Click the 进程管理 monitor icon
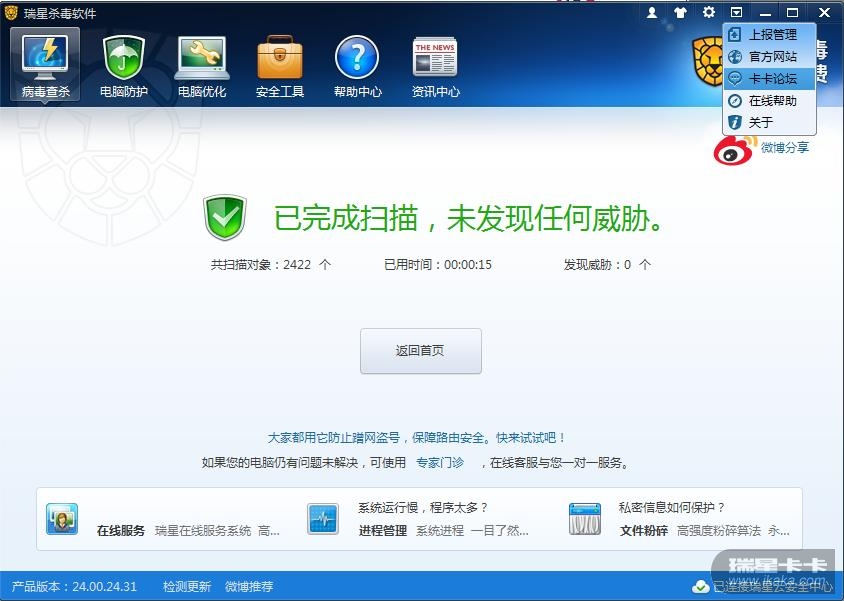Image resolution: width=844 pixels, height=601 pixels. [323, 519]
